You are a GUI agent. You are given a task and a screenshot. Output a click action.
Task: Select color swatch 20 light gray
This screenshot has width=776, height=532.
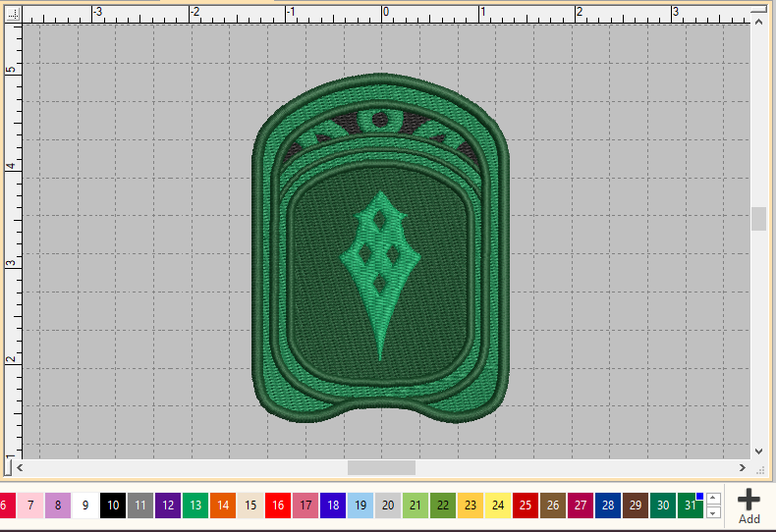tap(388, 505)
